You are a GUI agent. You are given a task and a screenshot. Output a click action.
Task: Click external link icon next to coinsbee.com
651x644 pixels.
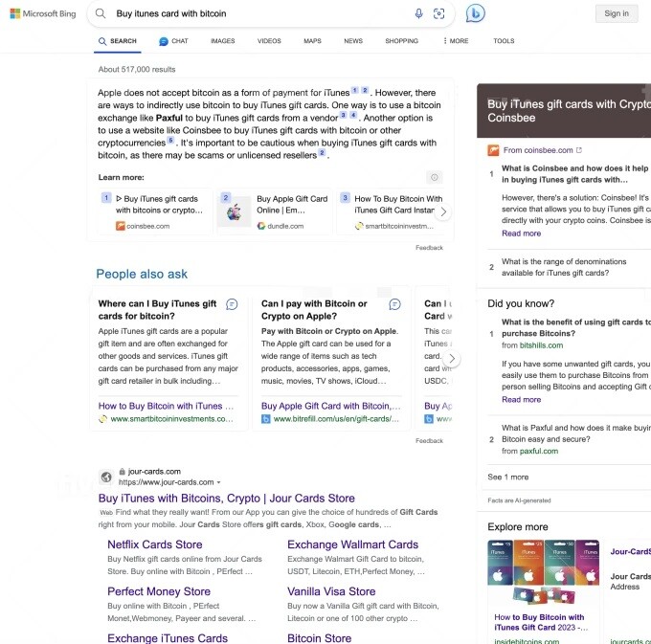(x=579, y=150)
